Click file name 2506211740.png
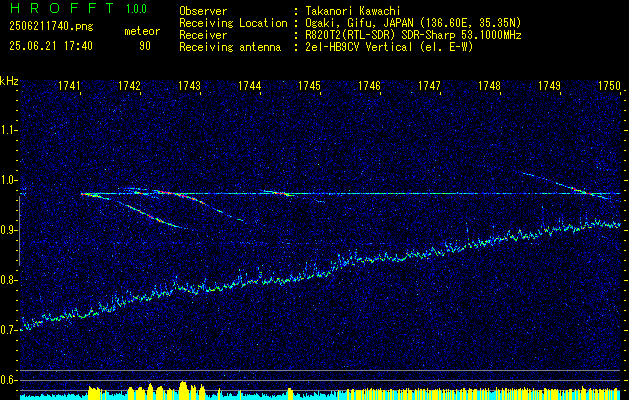The height and width of the screenshot is (400, 629). click(51, 27)
